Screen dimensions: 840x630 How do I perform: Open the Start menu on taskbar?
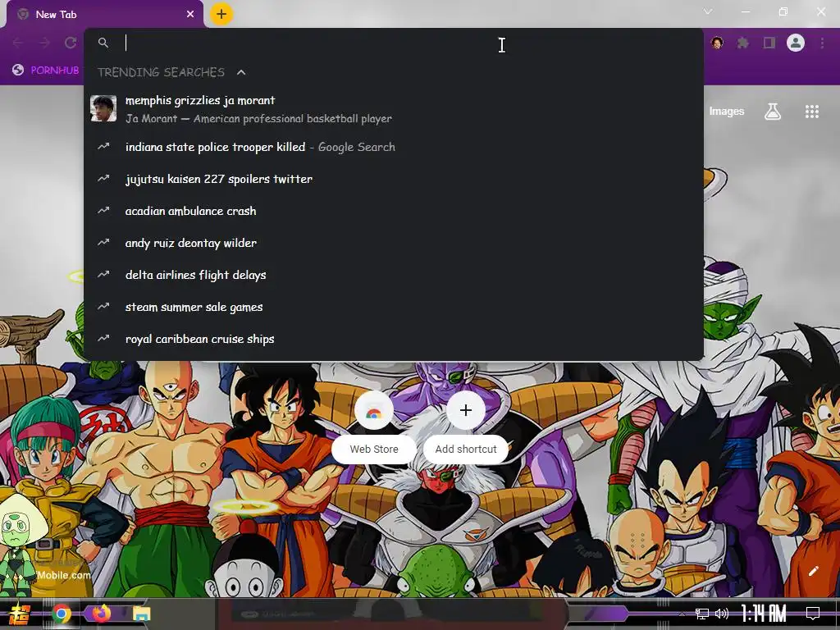(x=20, y=614)
